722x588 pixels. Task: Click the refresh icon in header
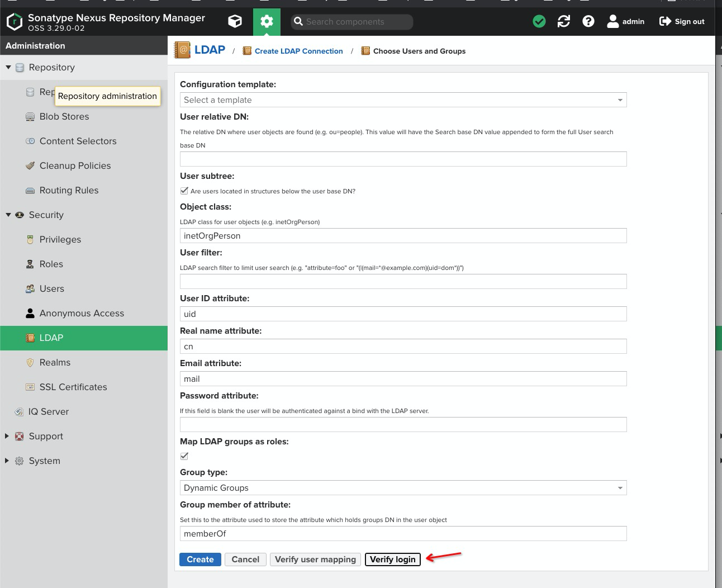tap(564, 21)
